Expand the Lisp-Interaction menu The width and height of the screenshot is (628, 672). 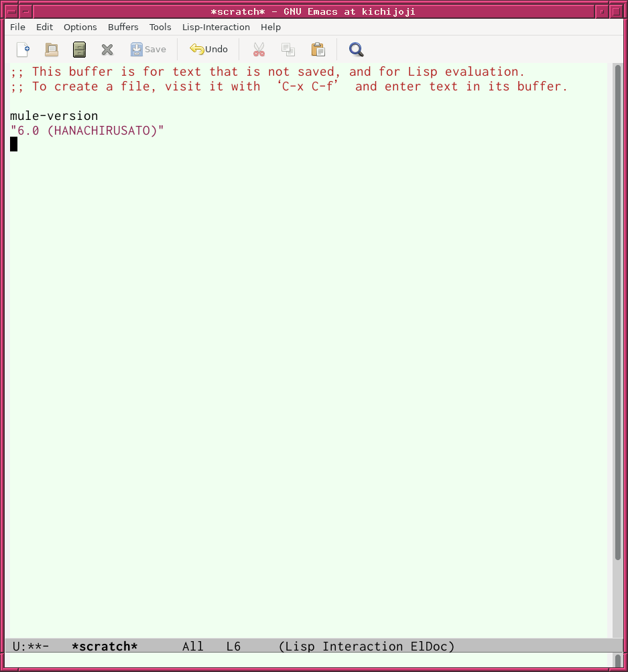pos(216,27)
